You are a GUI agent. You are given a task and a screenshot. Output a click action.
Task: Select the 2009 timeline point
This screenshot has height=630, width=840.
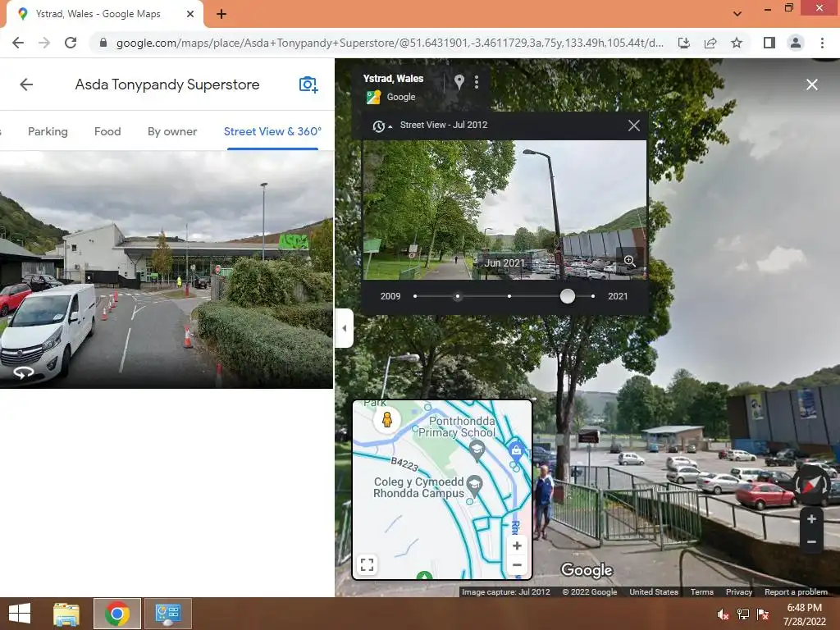click(x=414, y=296)
